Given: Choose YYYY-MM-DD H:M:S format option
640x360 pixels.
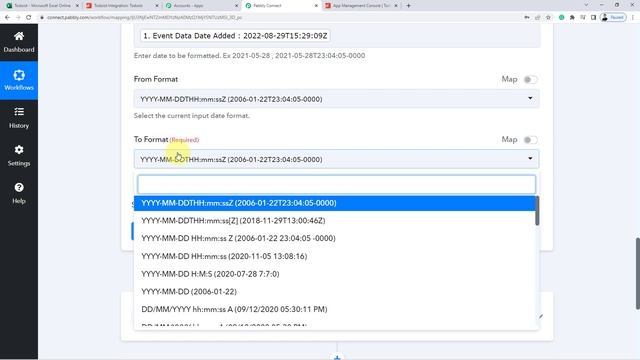Looking at the screenshot, I should (x=335, y=274).
